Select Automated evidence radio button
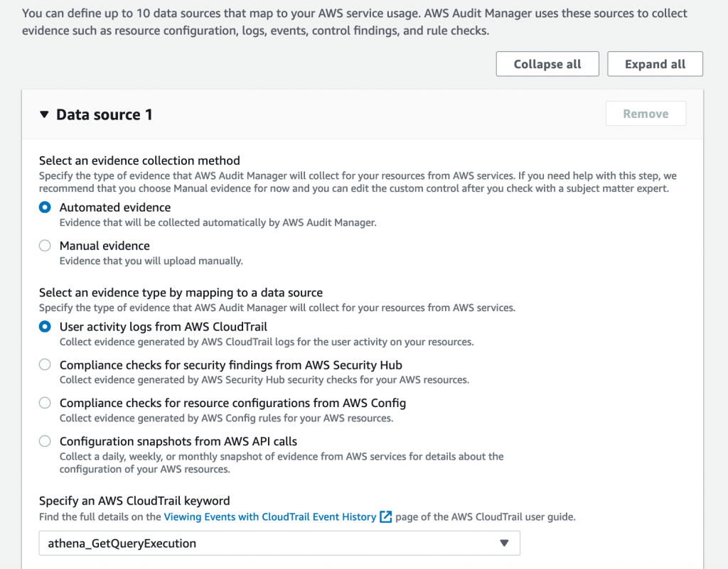 tap(45, 207)
